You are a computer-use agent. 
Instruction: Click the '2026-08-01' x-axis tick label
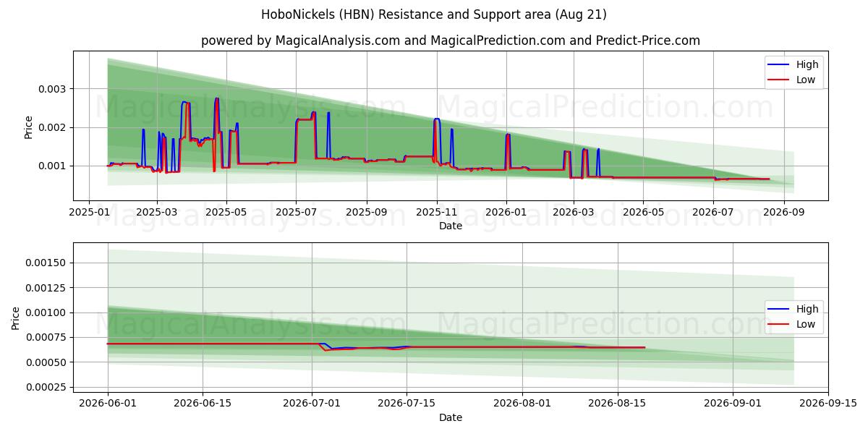click(522, 404)
